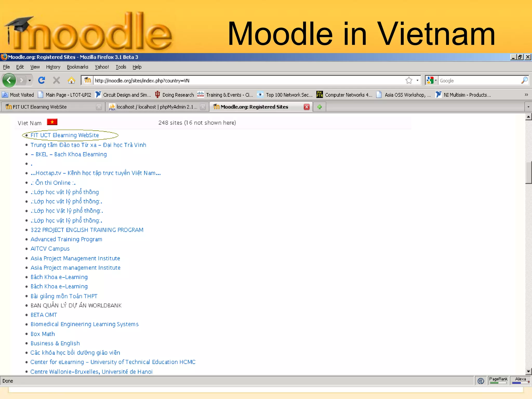Reload the page with the Refresh icon
Screen dimensions: 532x399
click(x=42, y=80)
